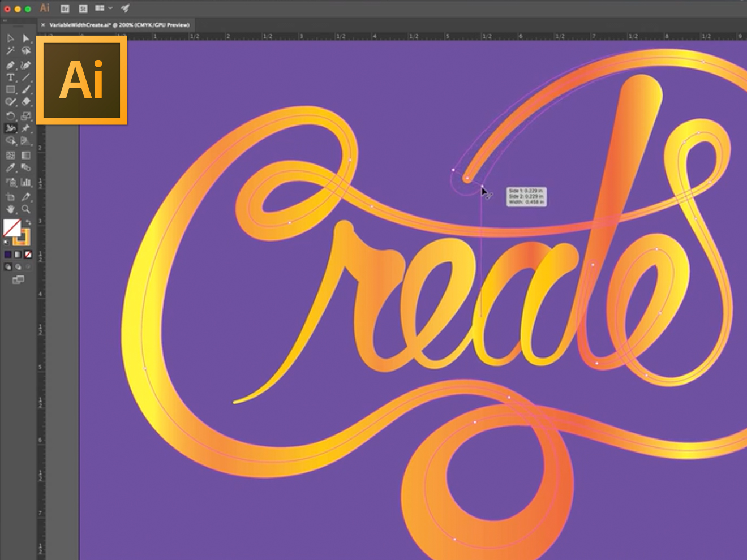Open the Change Screen Mode menu

18,280
